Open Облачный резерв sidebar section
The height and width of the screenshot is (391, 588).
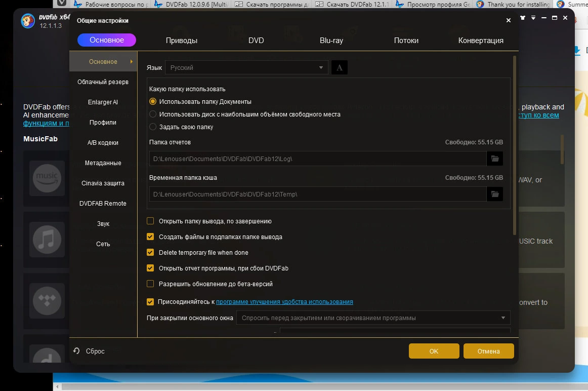pyautogui.click(x=103, y=82)
